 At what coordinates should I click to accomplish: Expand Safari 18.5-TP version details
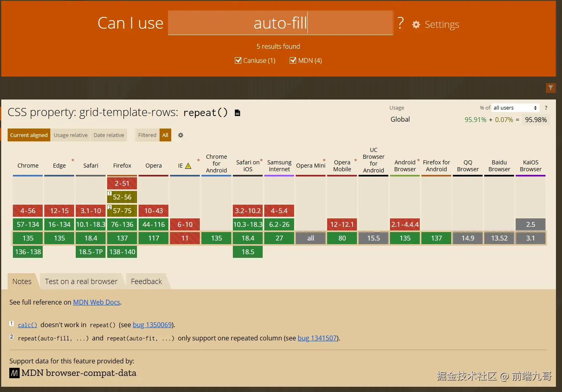91,252
